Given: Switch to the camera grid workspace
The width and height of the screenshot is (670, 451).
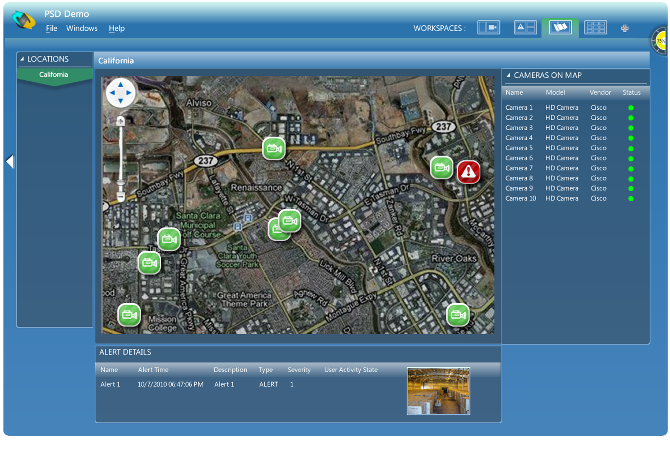Looking at the screenshot, I should (x=595, y=28).
